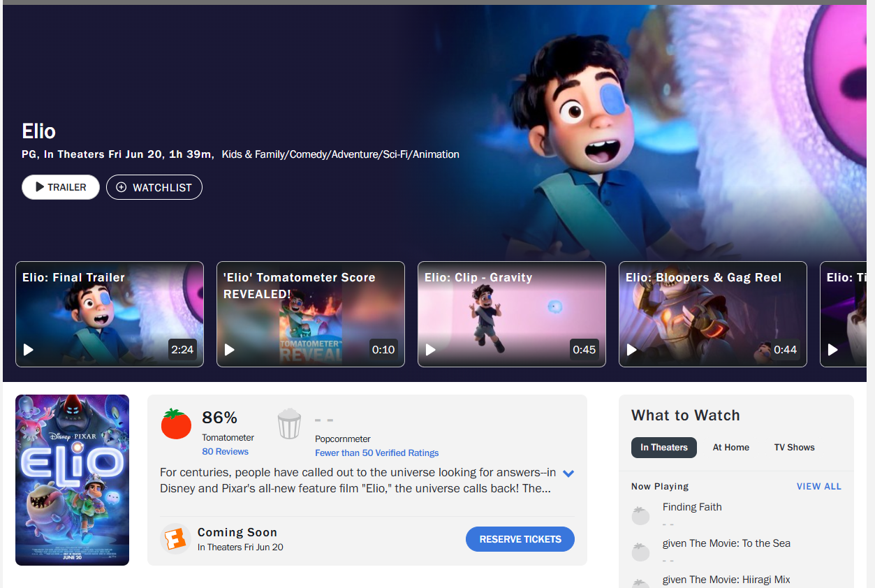
Task: Click the tomato icon beside given The Movie: To the Sea
Action: coord(640,552)
